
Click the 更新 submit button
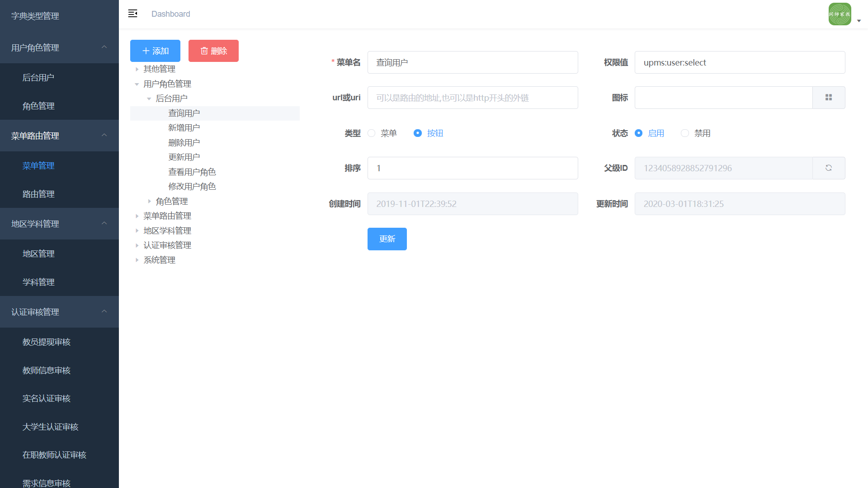[x=387, y=239]
